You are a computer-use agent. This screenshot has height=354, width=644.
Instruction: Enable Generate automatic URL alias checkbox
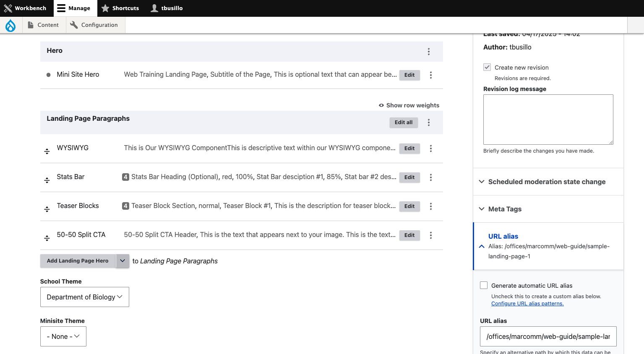click(484, 285)
